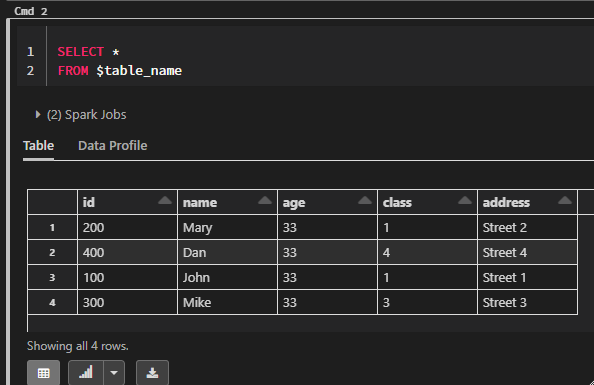
Task: Click the Cmd 2 cell label
Action: 31,11
